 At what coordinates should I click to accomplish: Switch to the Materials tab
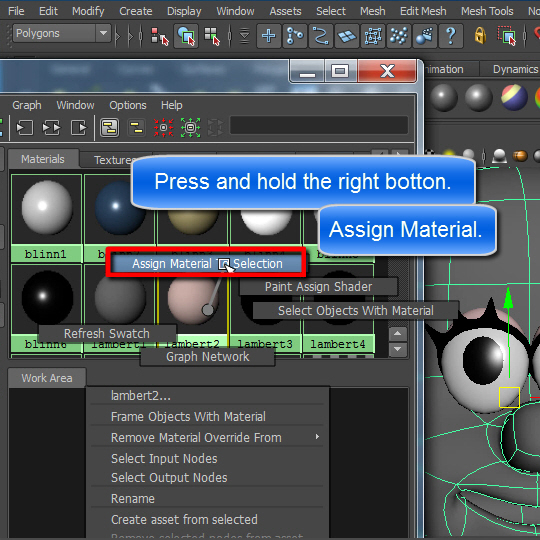point(43,159)
